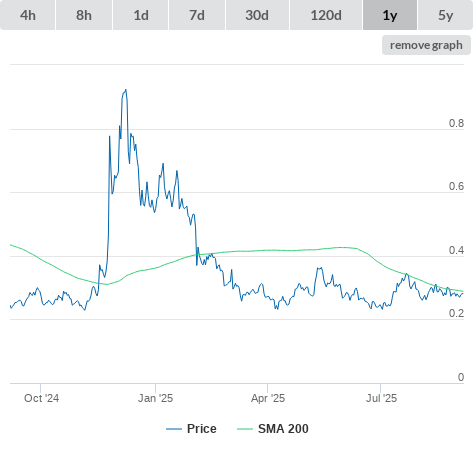Image resolution: width=474 pixels, height=455 pixels.
Task: Click the 0.4 y-axis gridline label
Action: pos(456,250)
